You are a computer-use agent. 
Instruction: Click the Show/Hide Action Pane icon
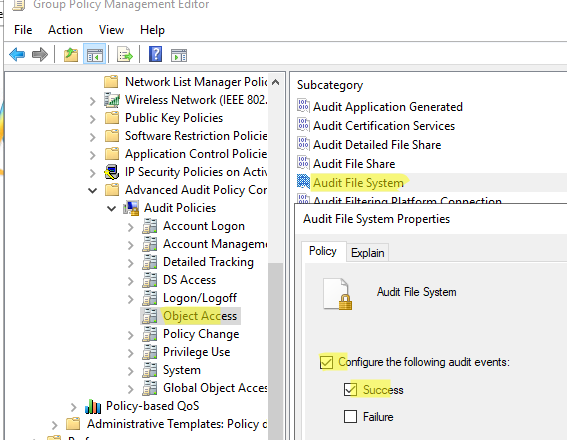(x=179, y=55)
